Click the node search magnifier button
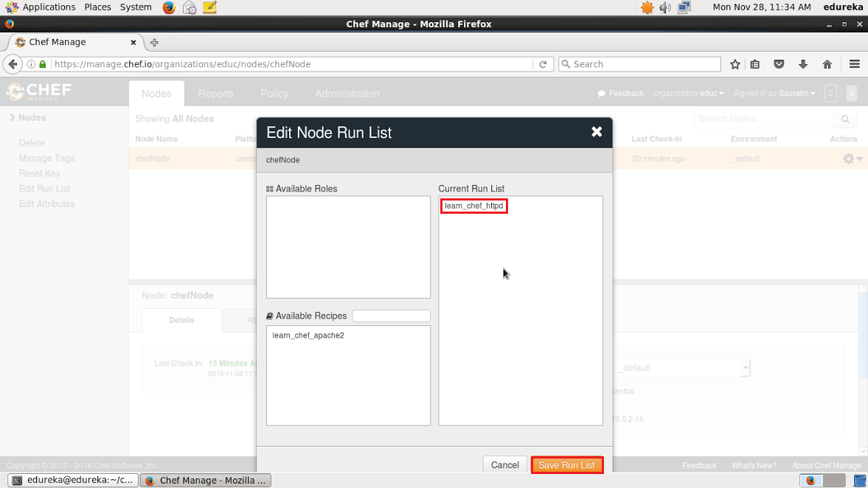The width and height of the screenshot is (868, 488). [x=845, y=119]
